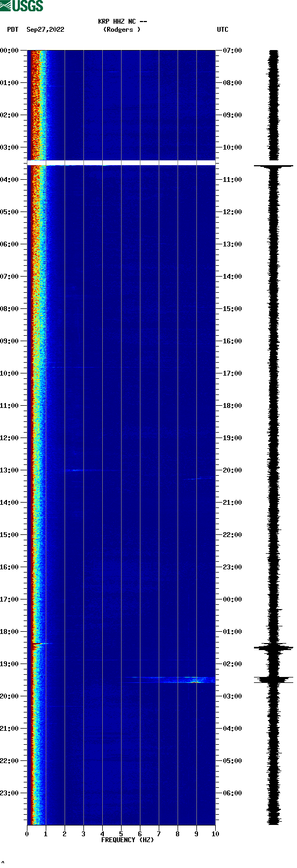
Task: Click the 03:00 UTC time label
Action: click(x=232, y=696)
